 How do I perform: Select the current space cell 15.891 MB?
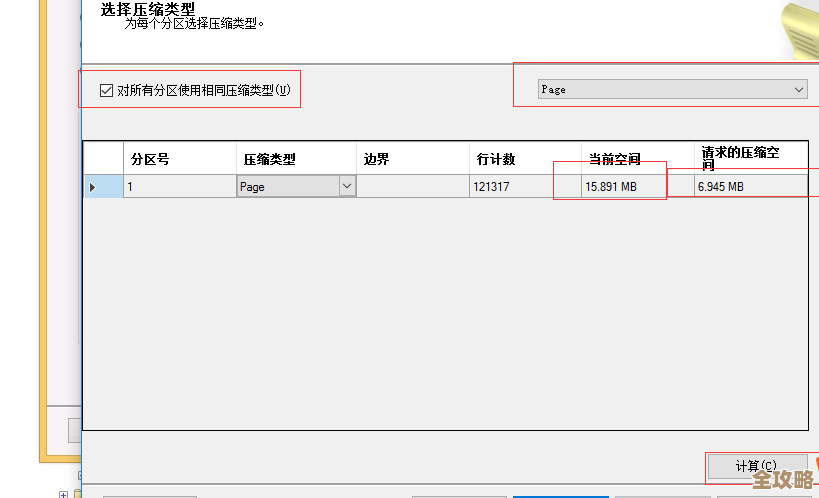(x=638, y=187)
